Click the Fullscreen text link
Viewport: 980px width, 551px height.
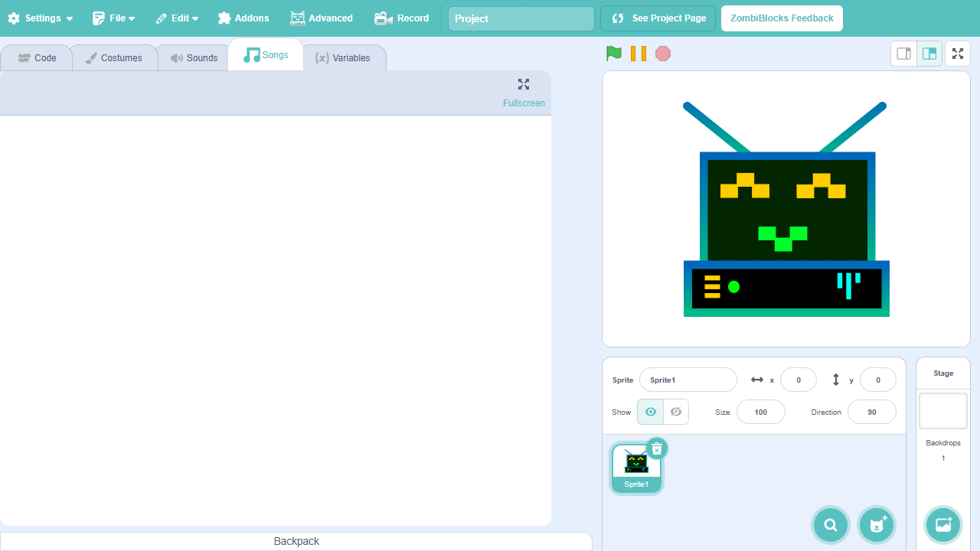coord(524,103)
